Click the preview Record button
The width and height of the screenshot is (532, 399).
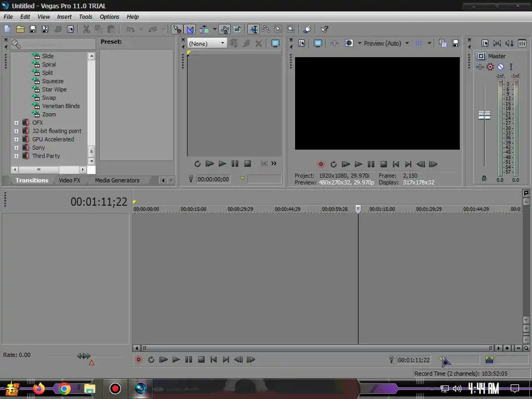tap(321, 164)
